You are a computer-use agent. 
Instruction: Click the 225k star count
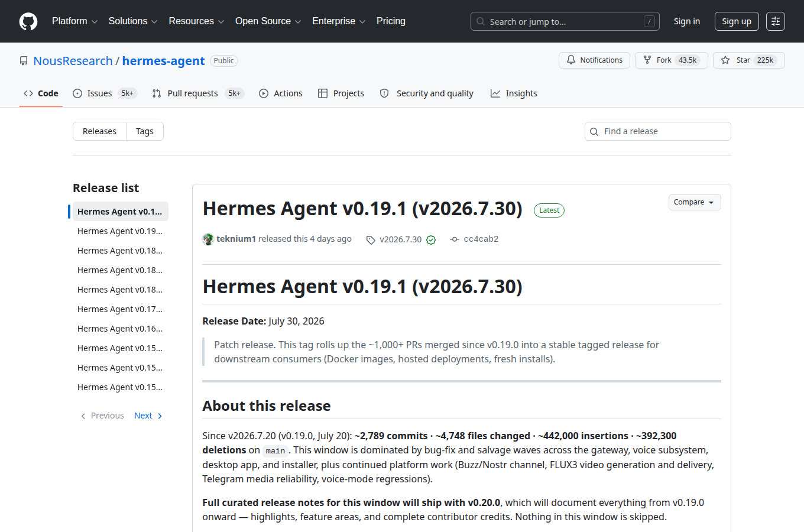tap(765, 60)
